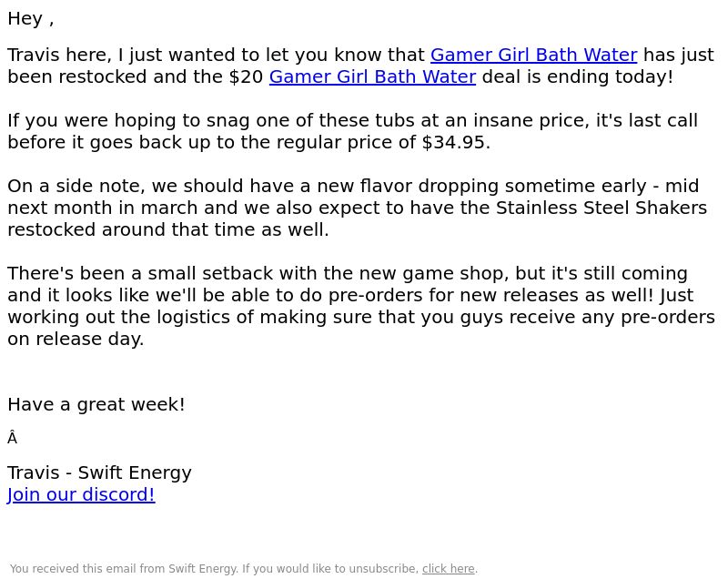Click the stray 'Â' character
This screenshot has height=579, width=728.
pyautogui.click(x=13, y=438)
